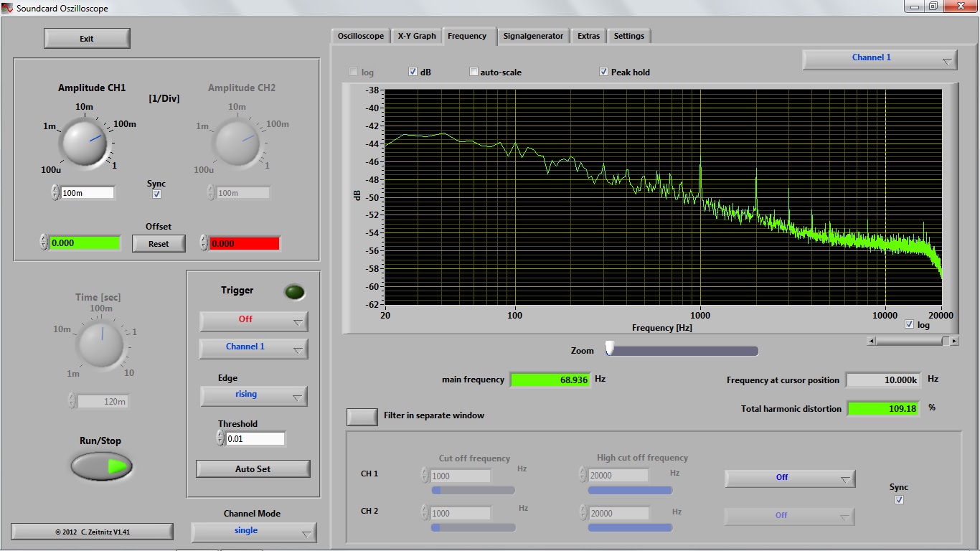Screen dimensions: 980x551
Task: Switch to the Signalgenerator tab
Action: [x=533, y=36]
